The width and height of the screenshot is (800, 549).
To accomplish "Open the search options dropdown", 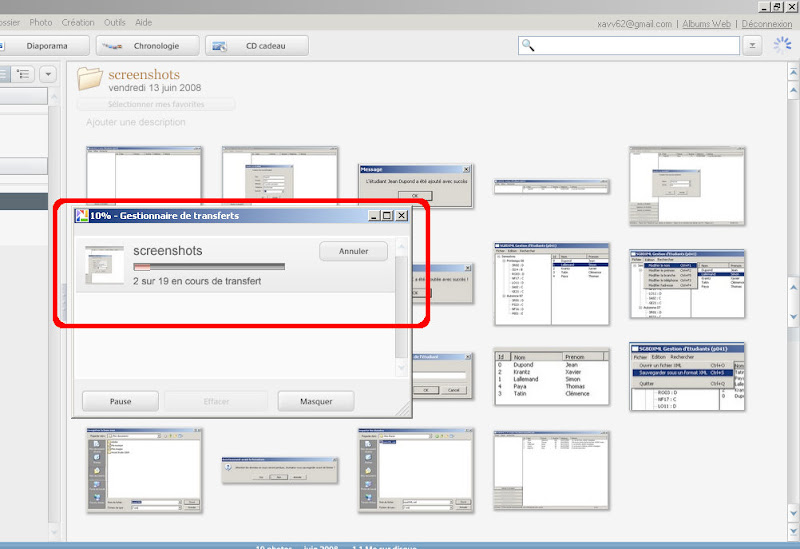I will (x=752, y=45).
